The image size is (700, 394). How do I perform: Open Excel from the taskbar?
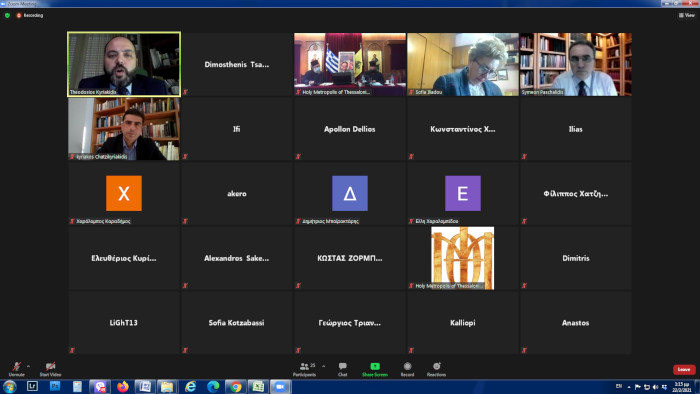coord(258,386)
